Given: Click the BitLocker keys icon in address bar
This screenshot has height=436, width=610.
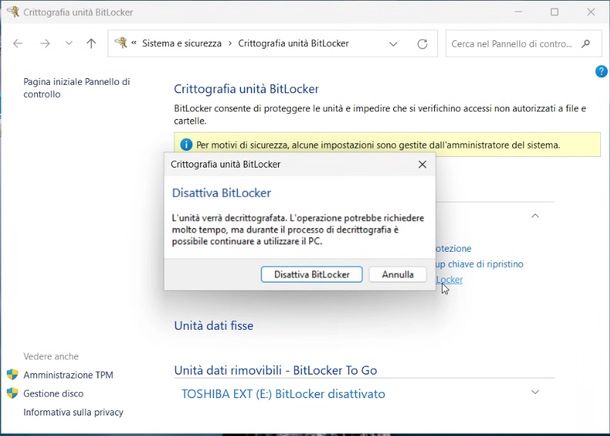Looking at the screenshot, I should coord(122,44).
